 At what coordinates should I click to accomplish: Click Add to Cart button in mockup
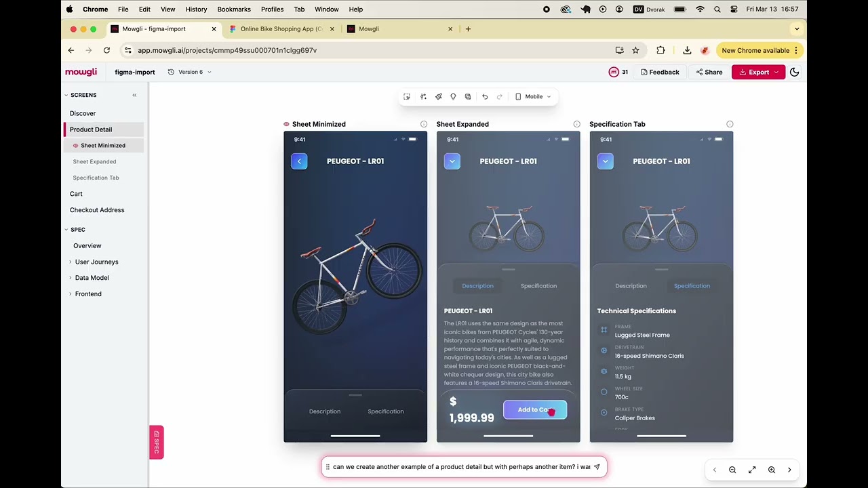535,409
